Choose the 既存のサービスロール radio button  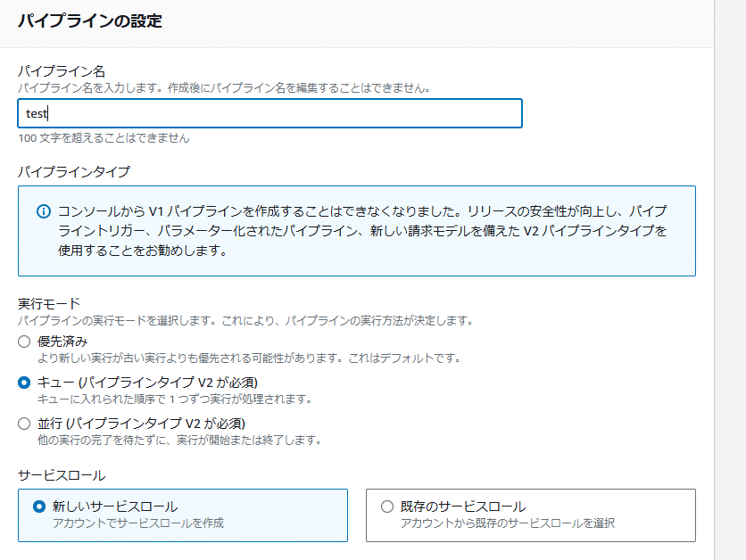(387, 506)
